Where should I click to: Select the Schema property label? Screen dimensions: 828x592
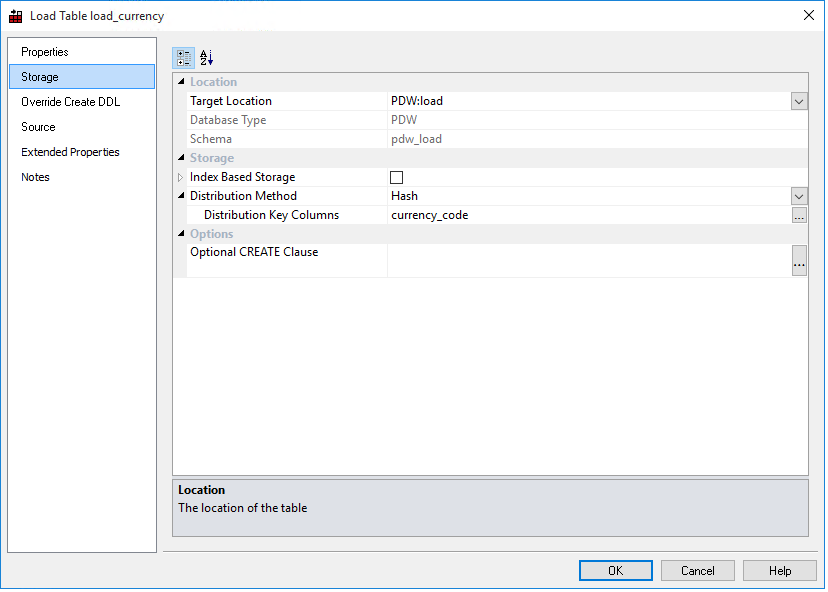211,139
